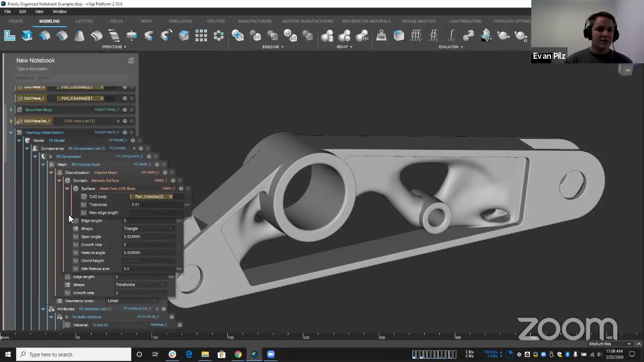Remove Part_0 input from CAD Face_1

[x=102, y=98]
